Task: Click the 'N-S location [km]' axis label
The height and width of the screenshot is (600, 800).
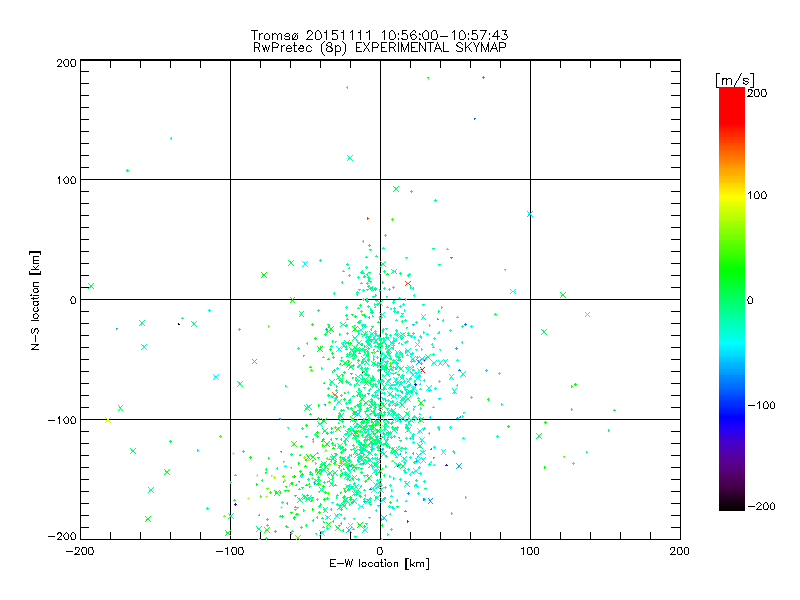Action: [35, 301]
